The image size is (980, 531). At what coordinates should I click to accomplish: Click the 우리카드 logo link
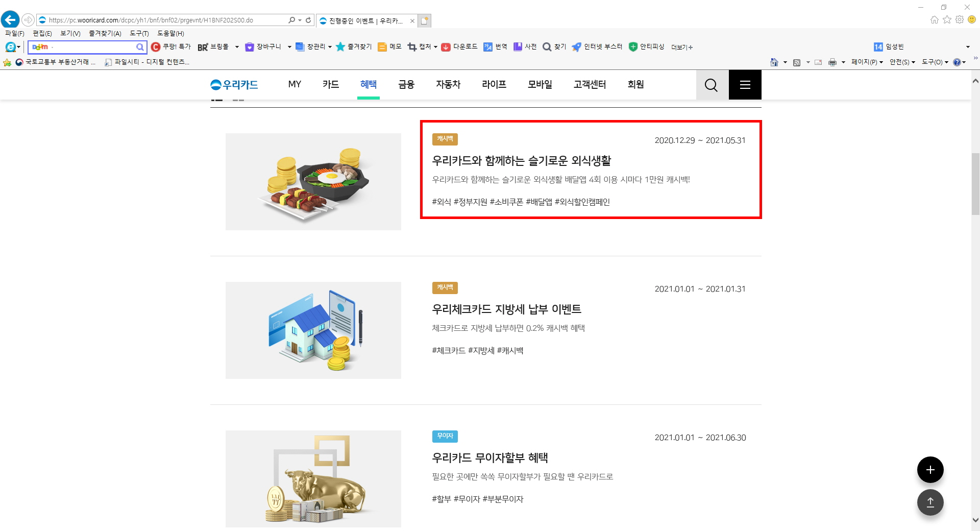pyautogui.click(x=234, y=85)
